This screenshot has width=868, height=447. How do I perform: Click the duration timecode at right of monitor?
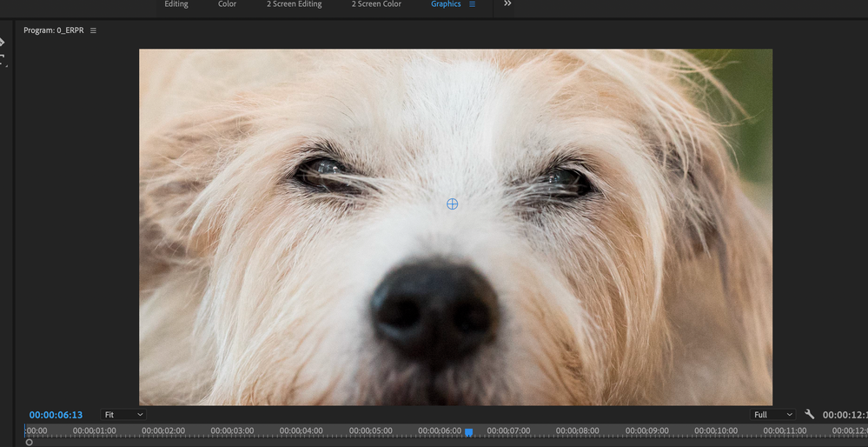[x=845, y=414]
